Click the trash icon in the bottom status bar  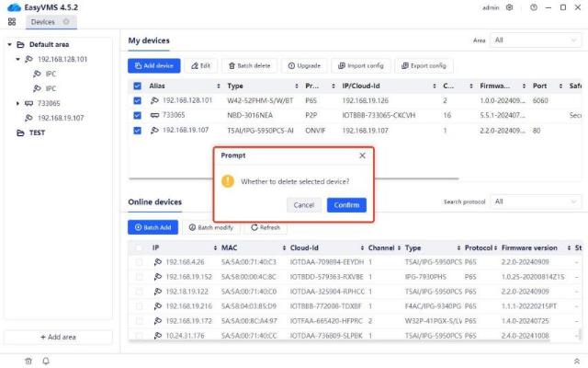(x=28, y=361)
